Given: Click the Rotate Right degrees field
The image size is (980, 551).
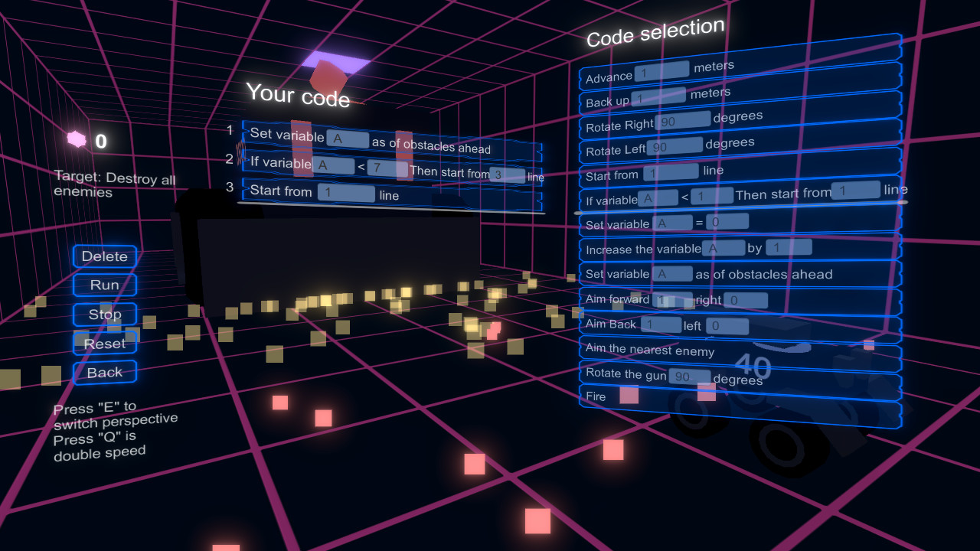Looking at the screenshot, I should (683, 121).
